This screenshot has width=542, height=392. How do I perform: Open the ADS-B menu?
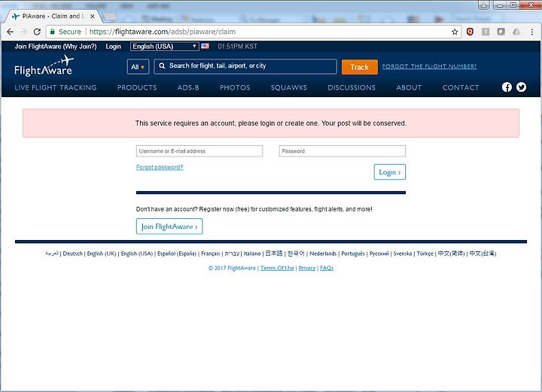(x=188, y=87)
